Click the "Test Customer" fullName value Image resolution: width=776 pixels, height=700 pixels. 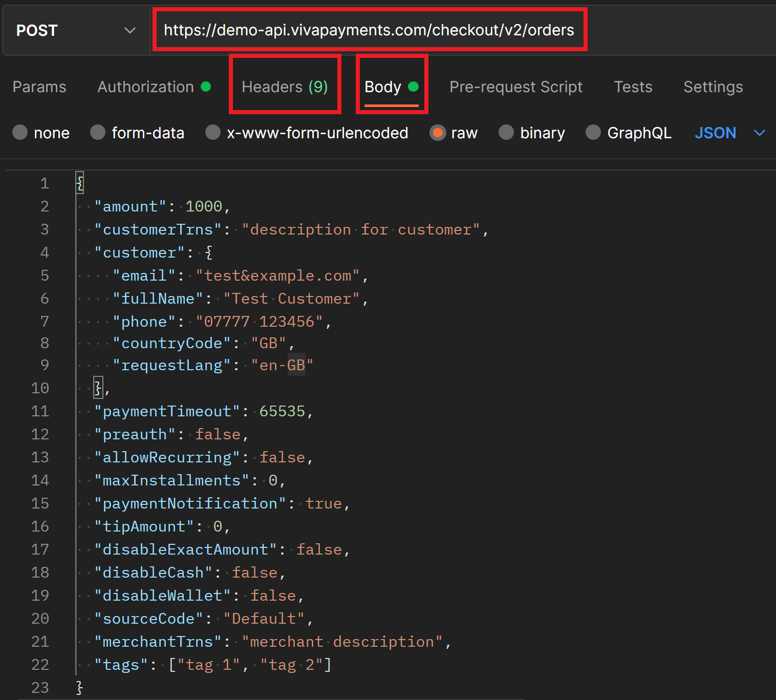click(x=292, y=299)
